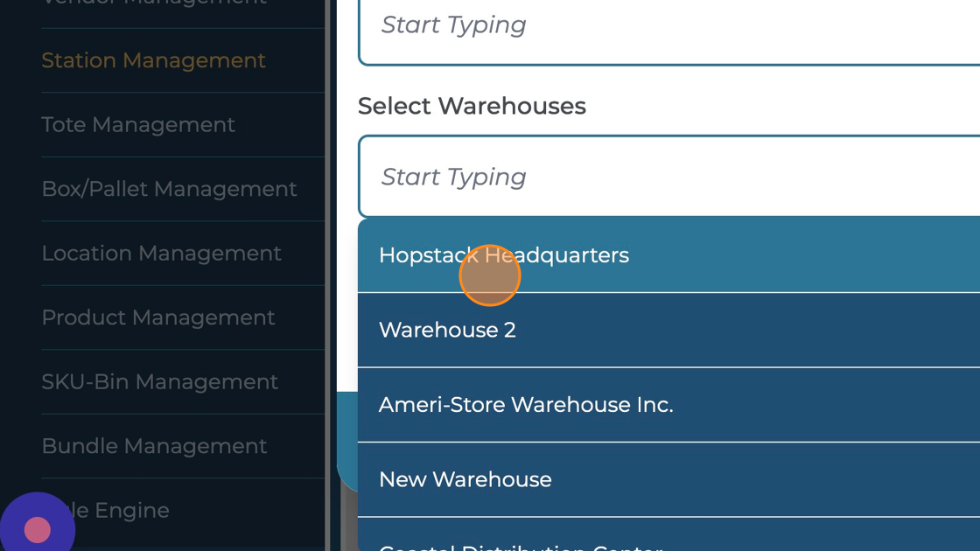The height and width of the screenshot is (551, 980).
Task: Select Product Management from sidebar
Action: click(x=158, y=317)
